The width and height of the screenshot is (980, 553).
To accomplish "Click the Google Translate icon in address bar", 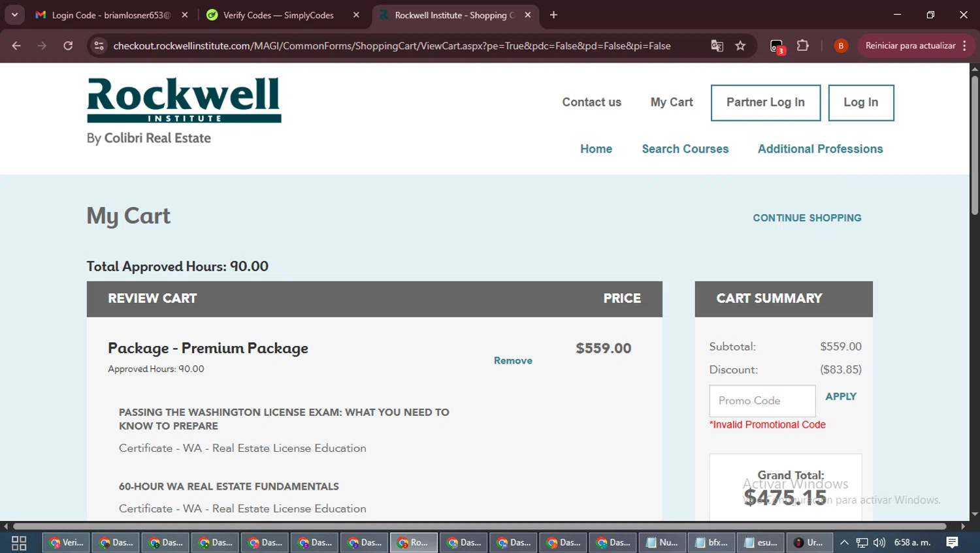I will (717, 46).
